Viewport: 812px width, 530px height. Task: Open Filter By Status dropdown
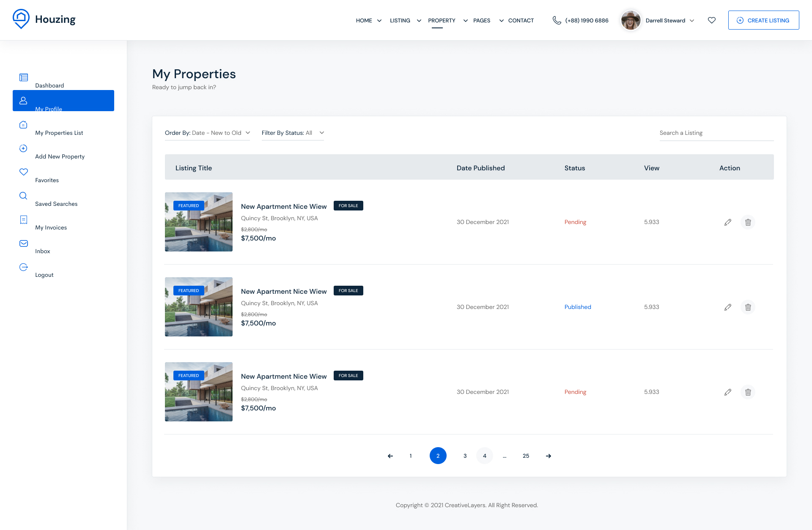292,133
